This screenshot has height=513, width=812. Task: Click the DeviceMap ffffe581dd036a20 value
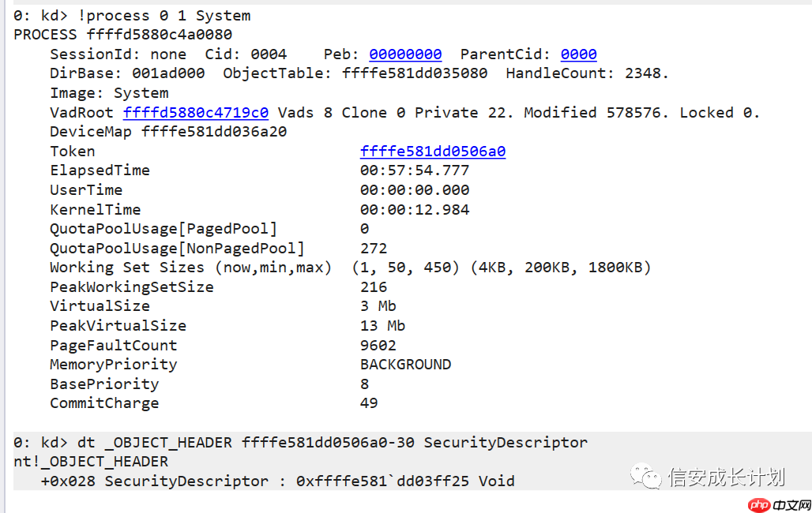214,132
